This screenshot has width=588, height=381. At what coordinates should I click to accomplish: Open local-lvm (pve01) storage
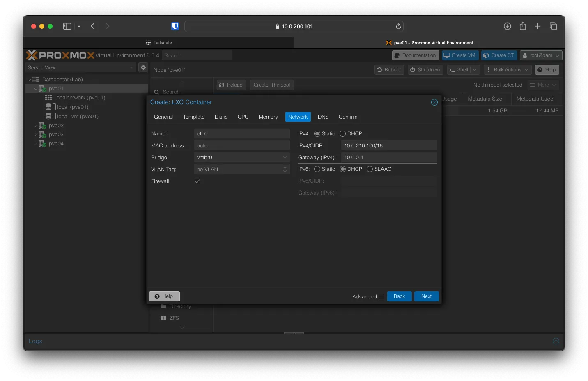point(77,117)
